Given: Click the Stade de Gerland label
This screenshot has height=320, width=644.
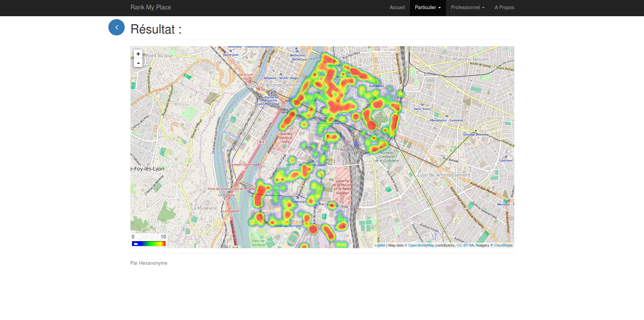Looking at the screenshot, I should tap(287, 226).
